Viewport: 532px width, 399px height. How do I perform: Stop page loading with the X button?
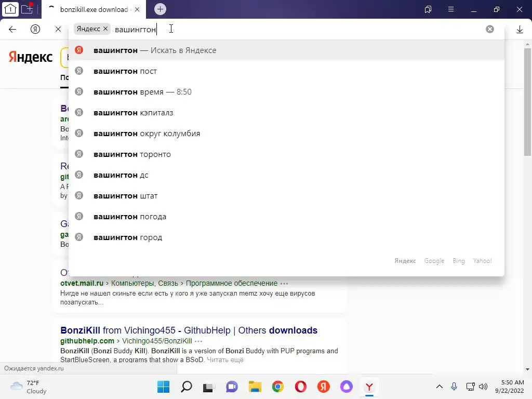tap(58, 29)
